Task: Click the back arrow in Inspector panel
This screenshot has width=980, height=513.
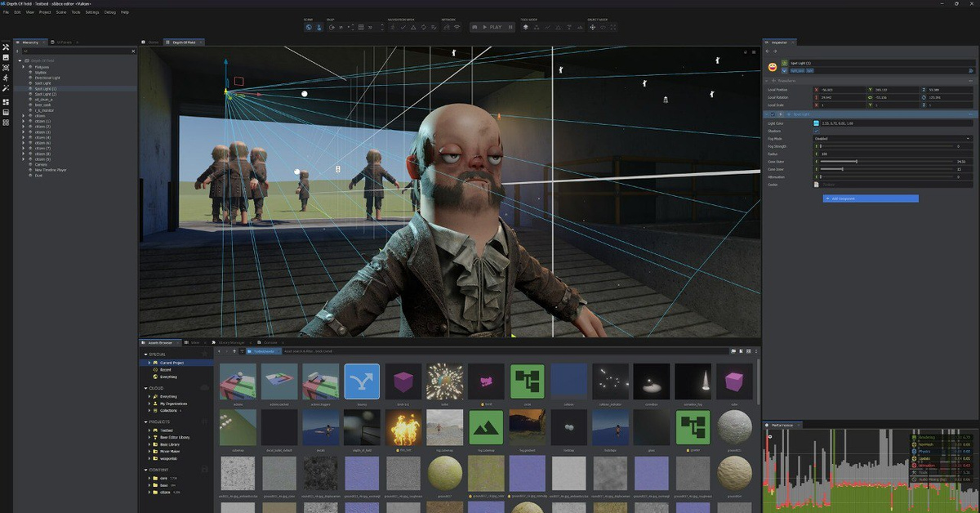Action: pos(768,51)
